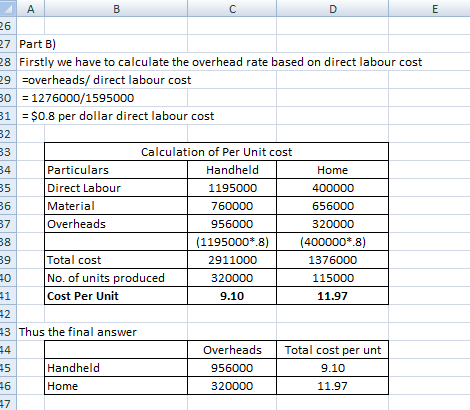Select column A header
This screenshot has width=470, height=410.
click(30, 9)
